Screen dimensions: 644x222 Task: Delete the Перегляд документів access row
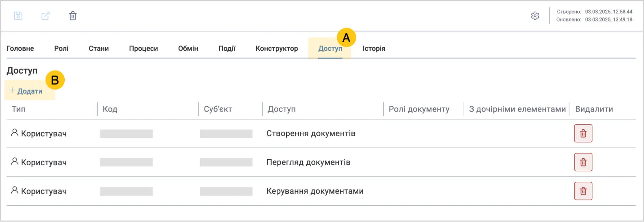pos(583,162)
